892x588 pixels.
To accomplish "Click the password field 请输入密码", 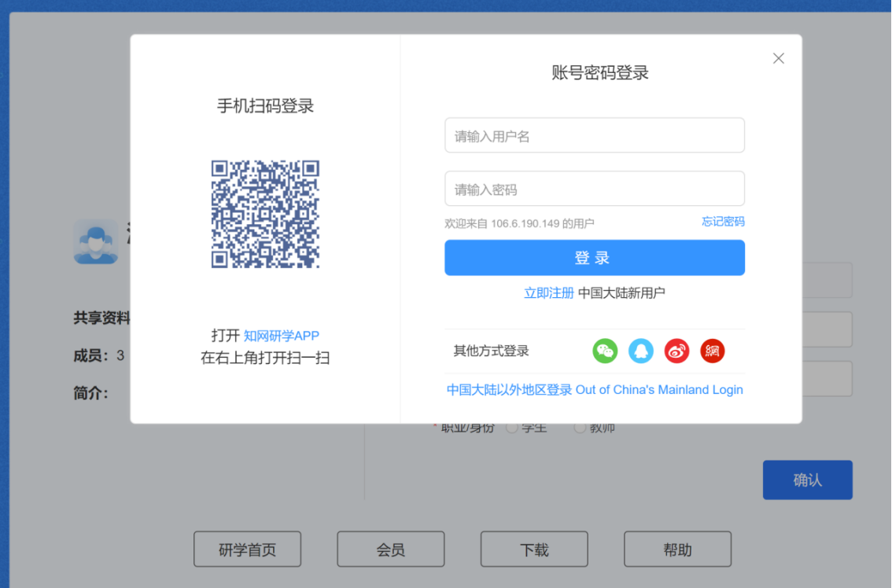I will tap(595, 188).
